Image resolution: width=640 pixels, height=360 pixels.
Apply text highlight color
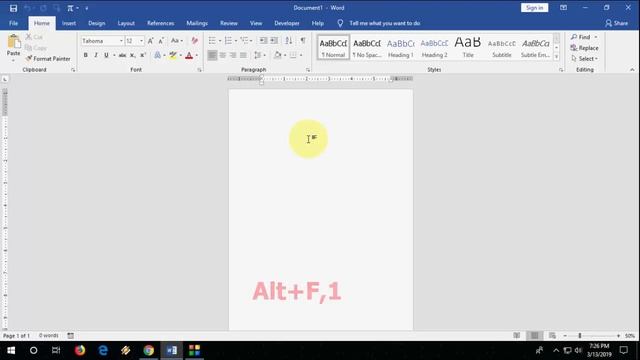coord(173,55)
